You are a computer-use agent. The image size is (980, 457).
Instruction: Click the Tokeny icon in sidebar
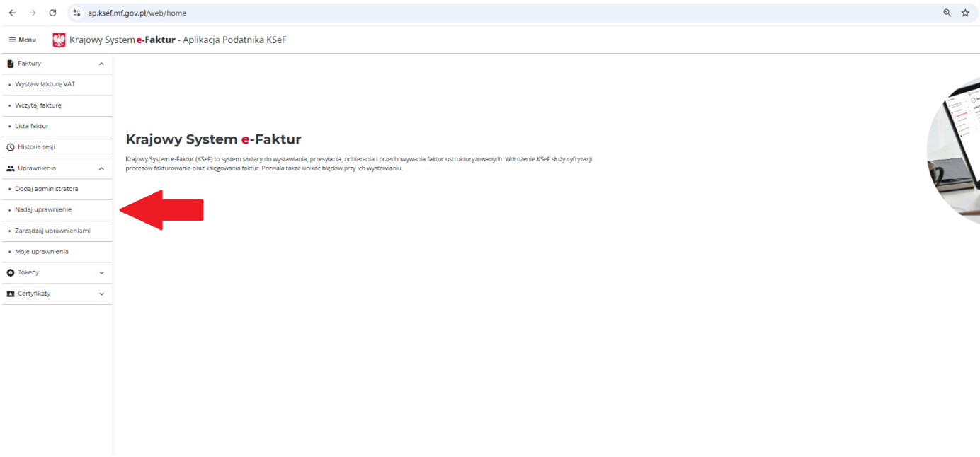coord(11,272)
